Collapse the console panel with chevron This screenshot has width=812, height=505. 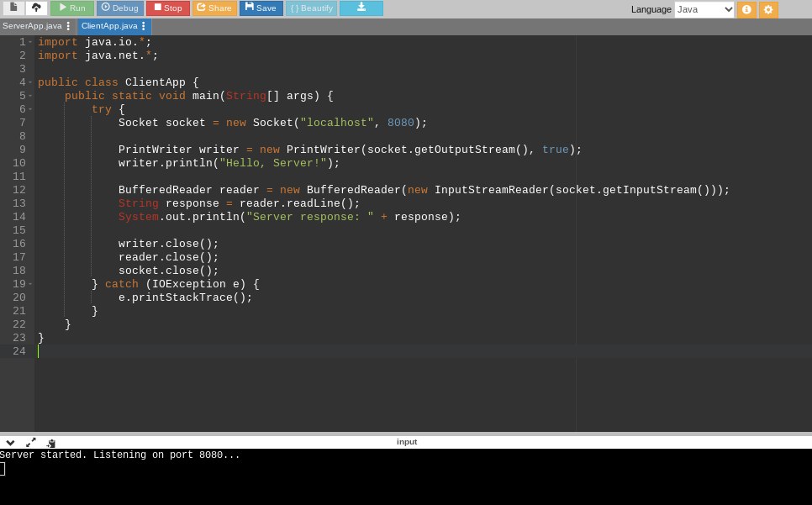pyautogui.click(x=10, y=442)
